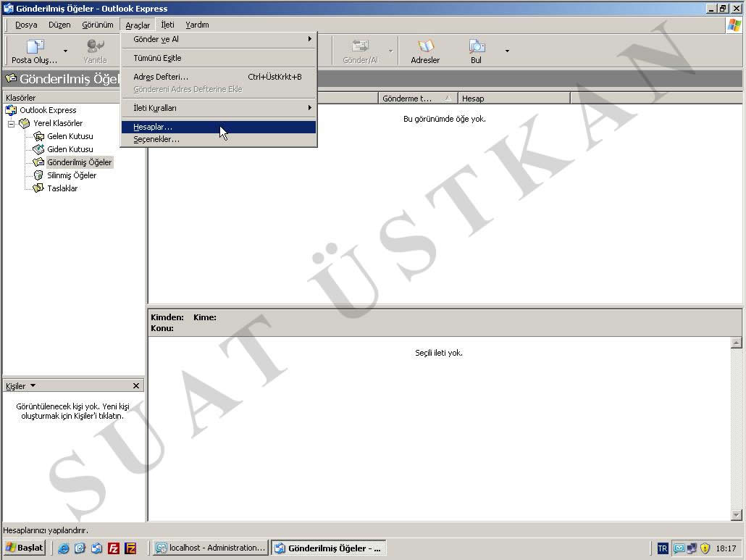The image size is (746, 560).
Task: Open the Dosya menu
Action: [26, 25]
